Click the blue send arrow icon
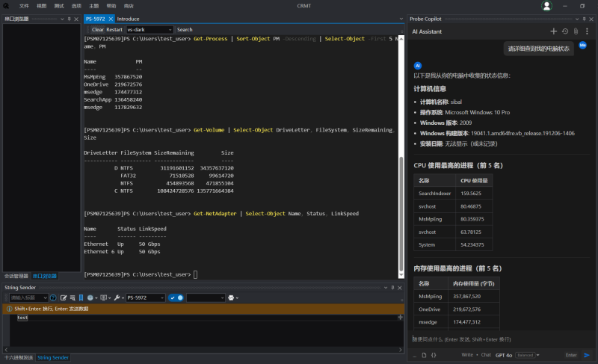Viewport: 598px width, 364px height. point(587,355)
